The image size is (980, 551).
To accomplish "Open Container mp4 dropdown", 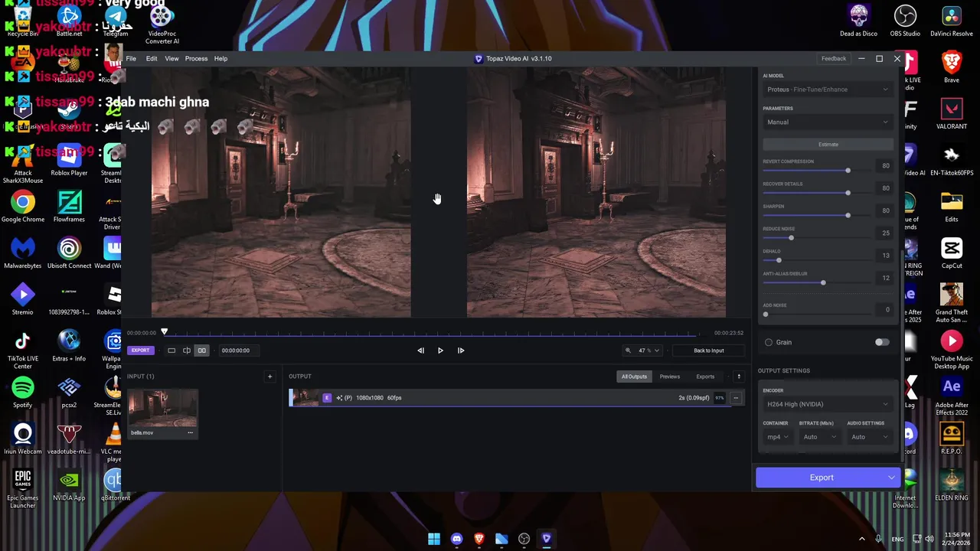I will (x=777, y=437).
